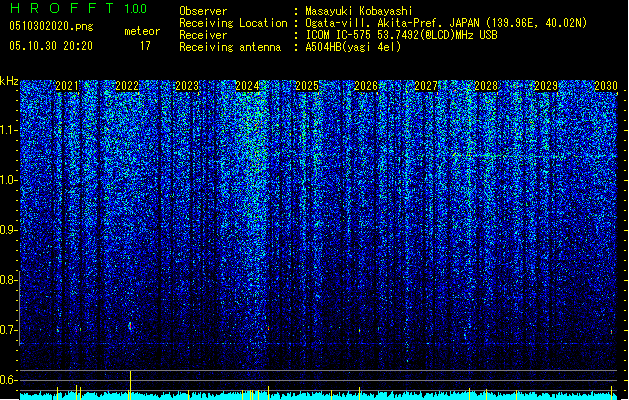
Task: Click the 2023 time marker
Action: coord(187,86)
